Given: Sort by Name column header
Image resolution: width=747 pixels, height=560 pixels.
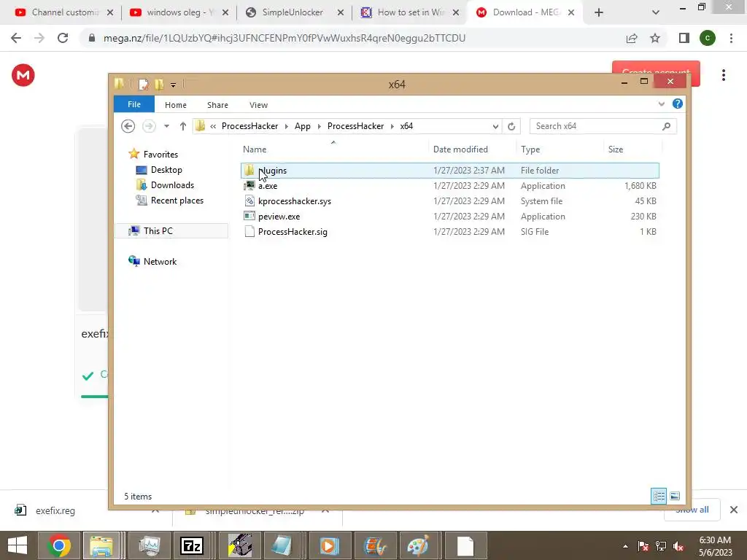Looking at the screenshot, I should coord(255,149).
